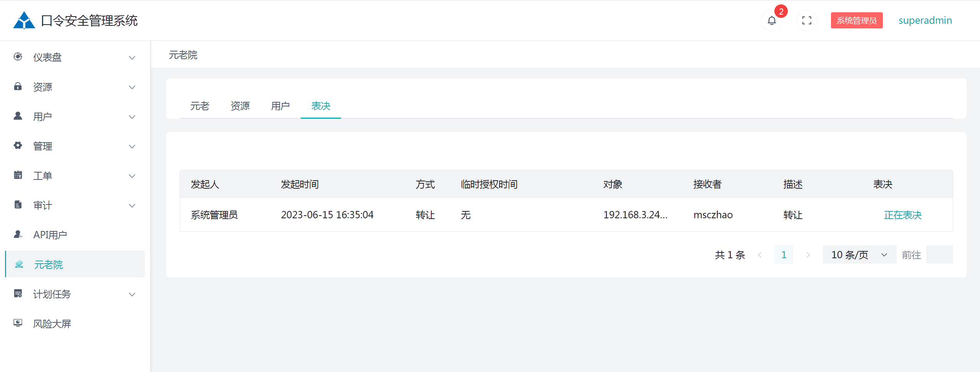The image size is (980, 372).
Task: Click the 系统管理员 role badge
Action: click(x=856, y=20)
